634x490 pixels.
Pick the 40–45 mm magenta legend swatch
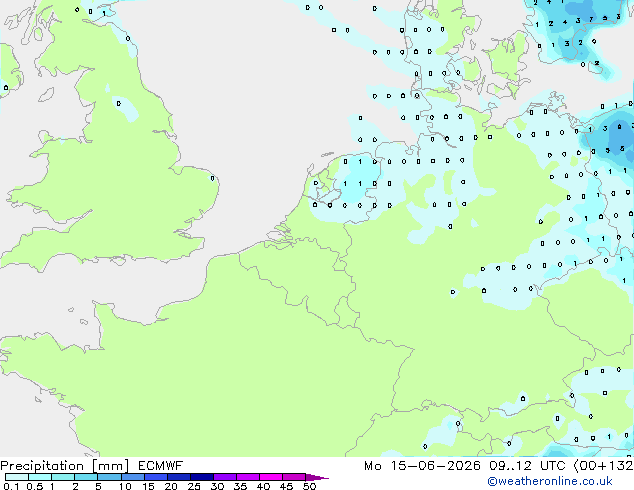[271, 477]
